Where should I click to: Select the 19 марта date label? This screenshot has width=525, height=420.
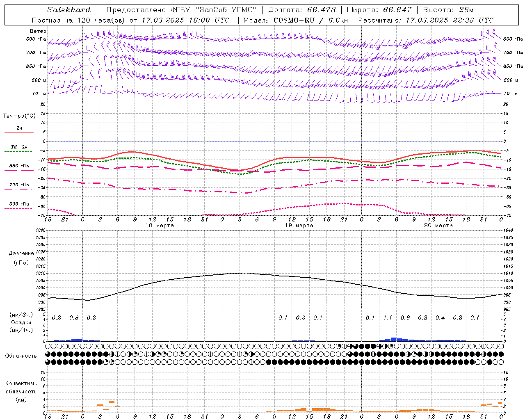tap(299, 226)
